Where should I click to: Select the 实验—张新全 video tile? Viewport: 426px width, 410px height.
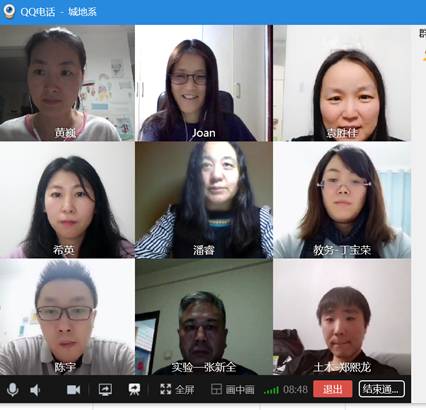click(204, 317)
